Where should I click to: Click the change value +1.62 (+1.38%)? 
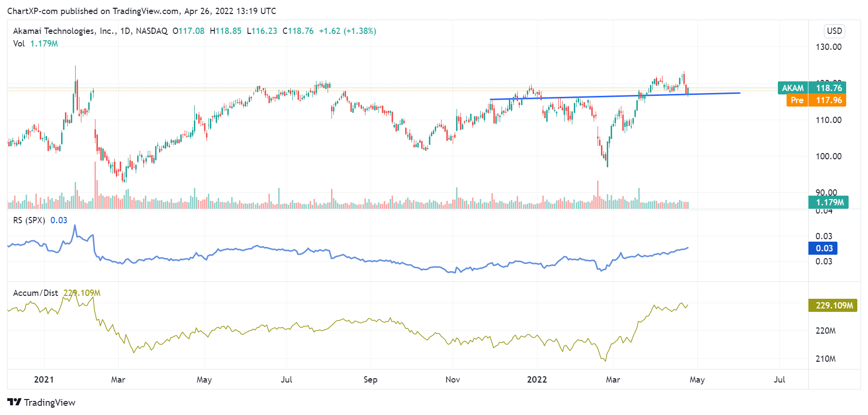pyautogui.click(x=347, y=31)
